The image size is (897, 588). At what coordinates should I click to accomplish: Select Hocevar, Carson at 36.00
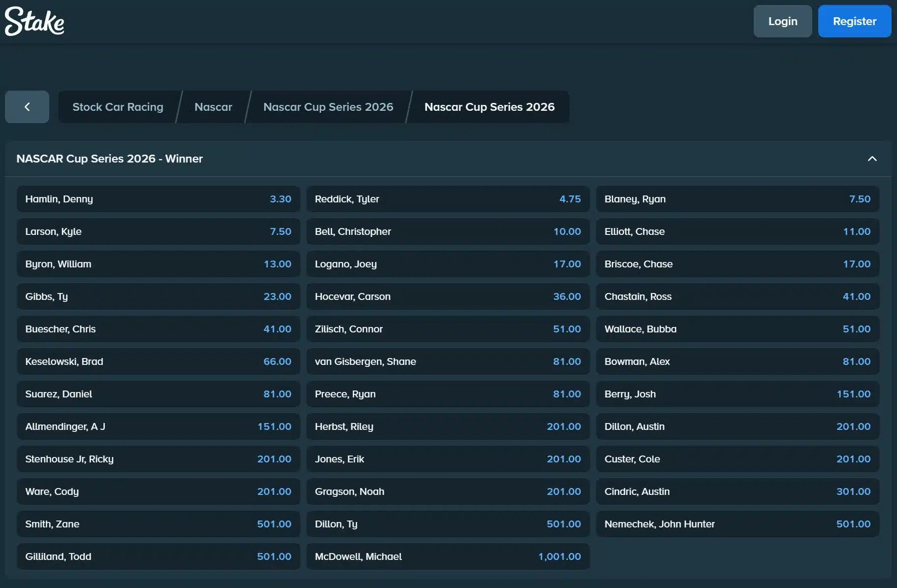pos(448,296)
